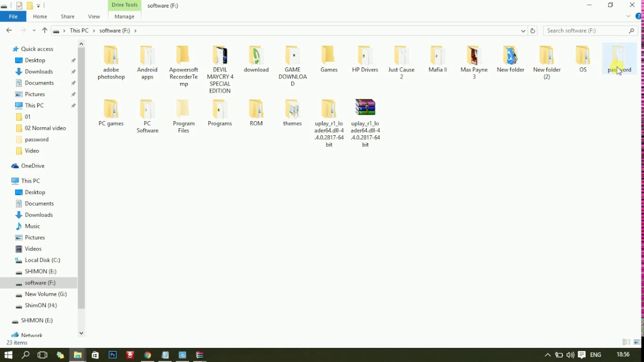Switch to Details view in status bar
Image resolution: width=644 pixels, height=362 pixels.
point(626,342)
